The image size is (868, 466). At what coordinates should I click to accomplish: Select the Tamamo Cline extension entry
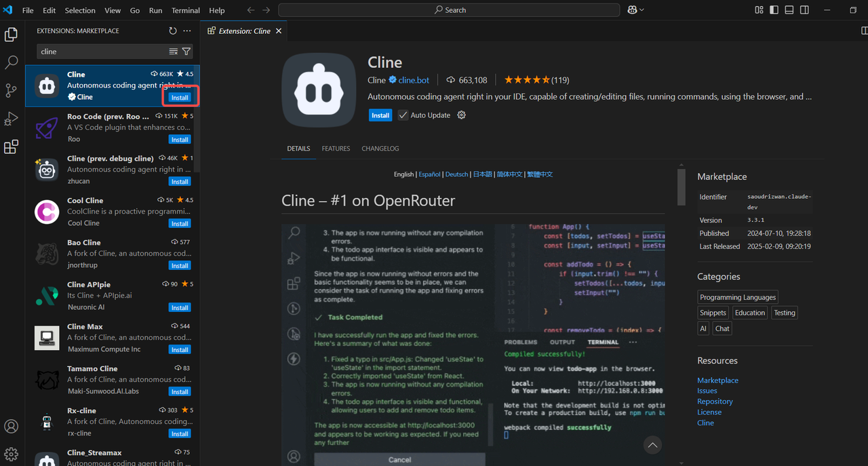tap(113, 381)
